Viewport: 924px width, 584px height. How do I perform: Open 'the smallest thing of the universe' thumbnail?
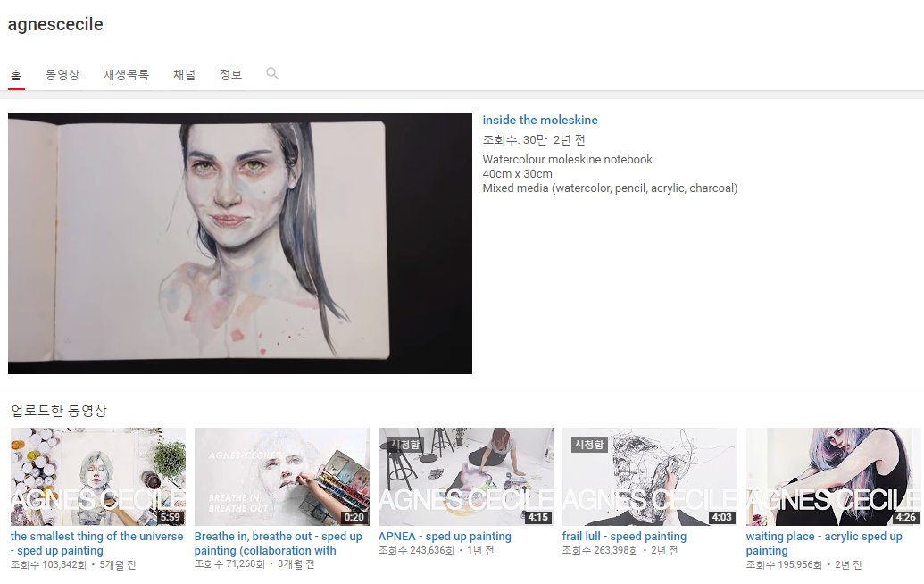98,477
